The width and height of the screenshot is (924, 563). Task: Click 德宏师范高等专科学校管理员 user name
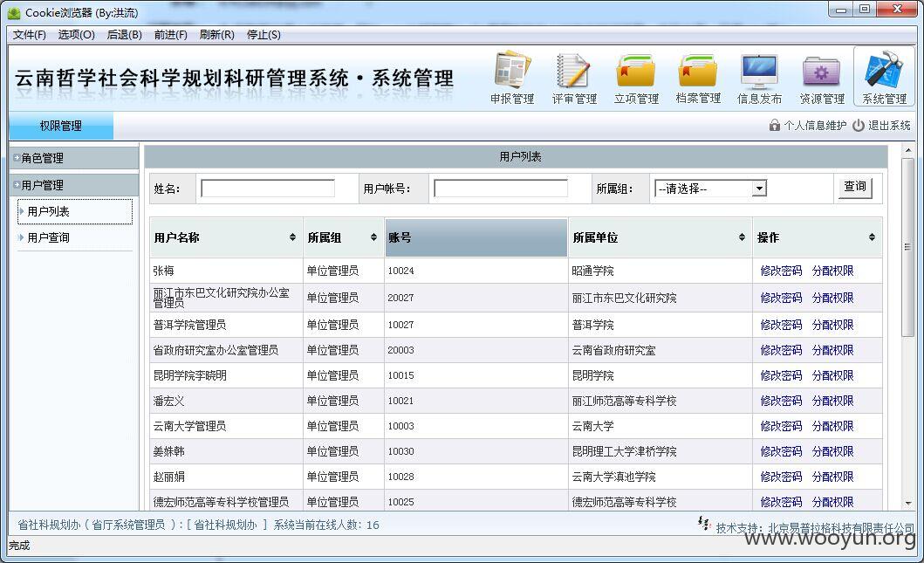(x=221, y=502)
